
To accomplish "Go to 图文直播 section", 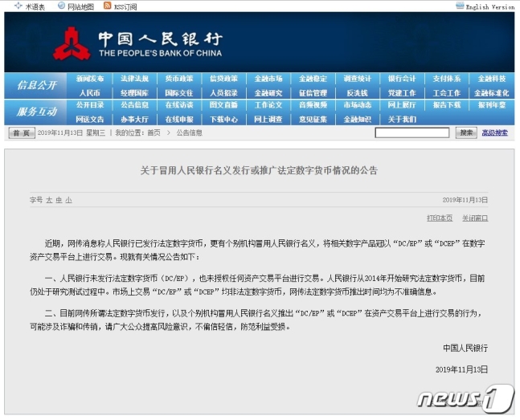I will (223, 105).
